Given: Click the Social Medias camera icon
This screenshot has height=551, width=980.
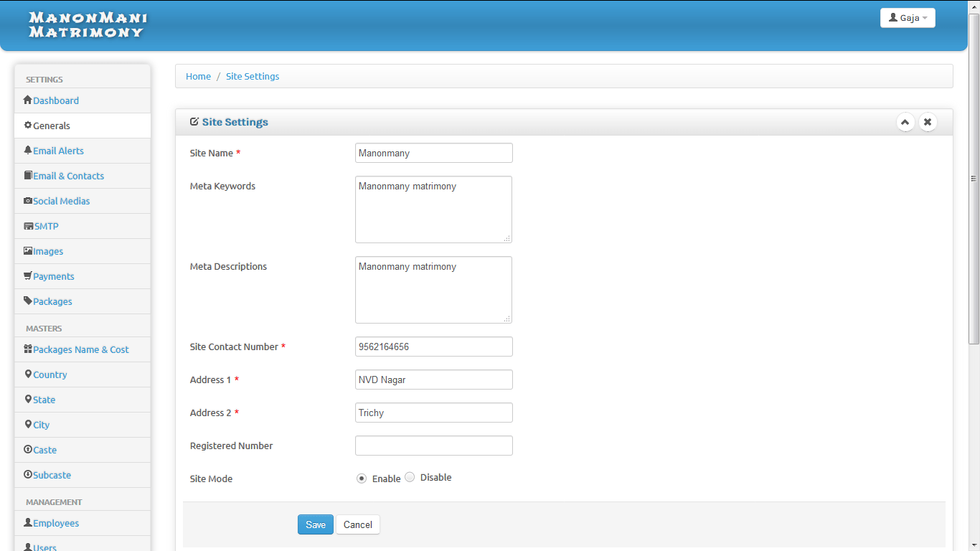Looking at the screenshot, I should point(28,201).
